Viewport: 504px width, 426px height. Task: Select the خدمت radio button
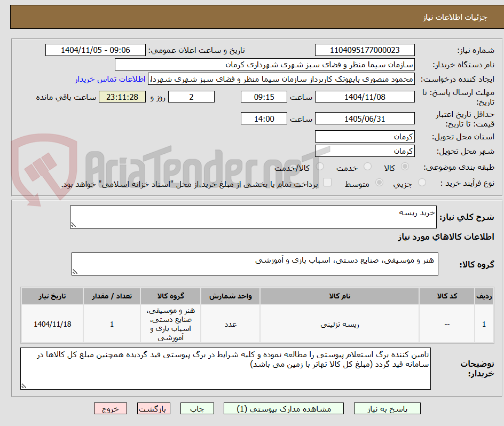(367, 167)
